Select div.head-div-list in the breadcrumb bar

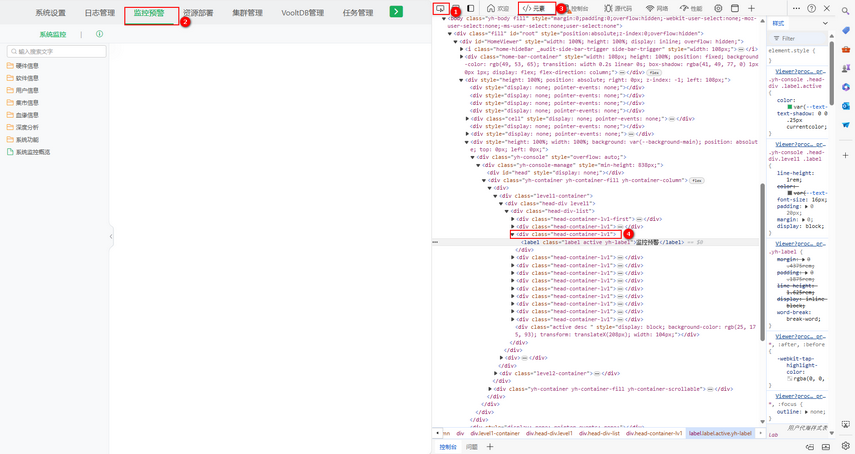(x=599, y=433)
